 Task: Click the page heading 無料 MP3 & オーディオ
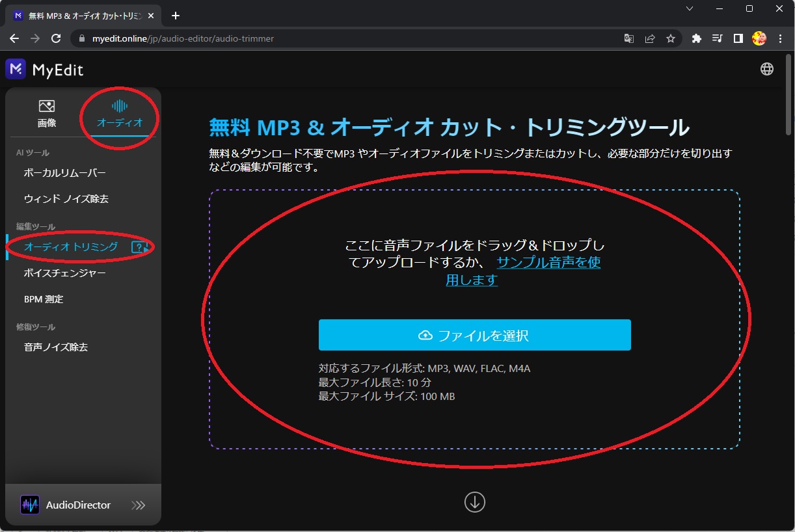(x=449, y=127)
